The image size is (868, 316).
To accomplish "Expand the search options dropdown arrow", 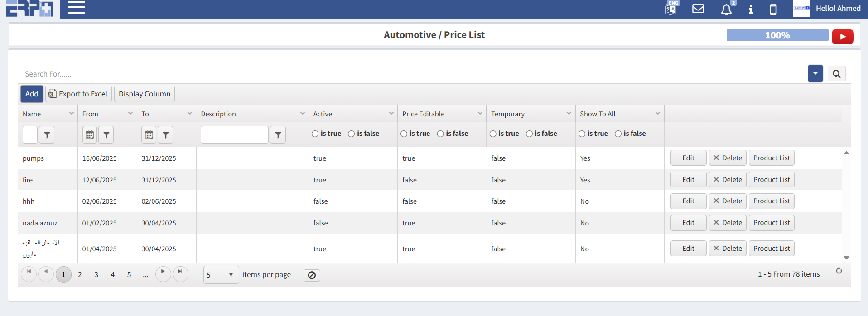I will tap(815, 74).
